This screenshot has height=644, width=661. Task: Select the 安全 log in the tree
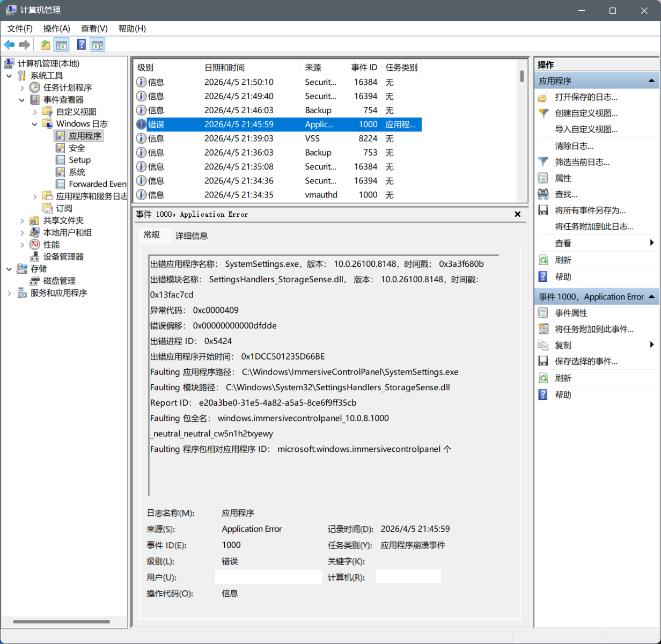click(x=77, y=148)
